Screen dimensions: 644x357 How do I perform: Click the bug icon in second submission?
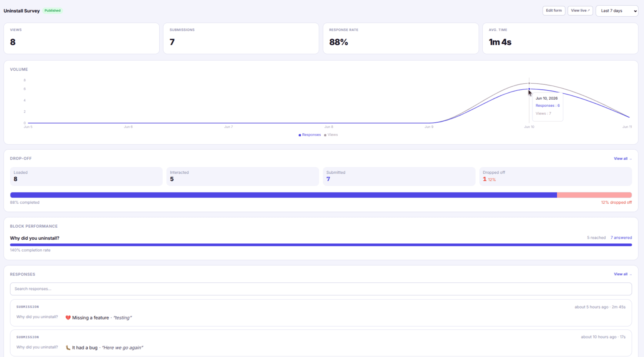pos(68,348)
